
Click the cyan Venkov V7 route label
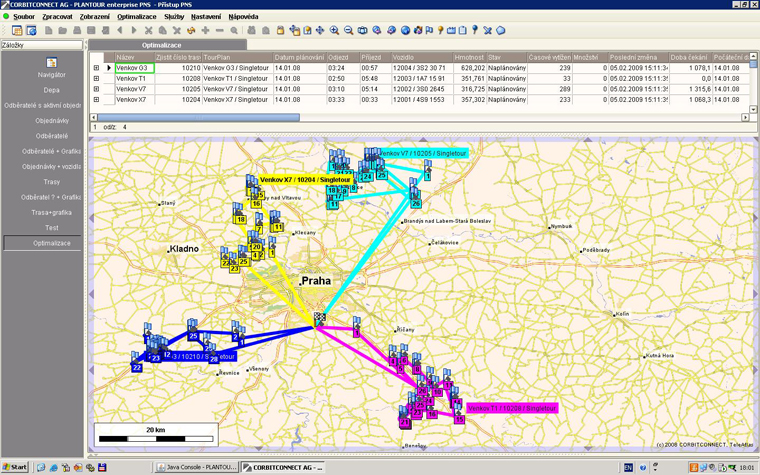[423, 153]
